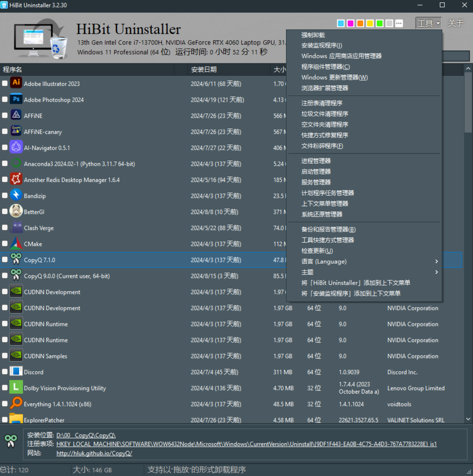Open 浏览器扩展管理器 menu entry
This screenshot has width=473, height=476.
(x=364, y=88)
